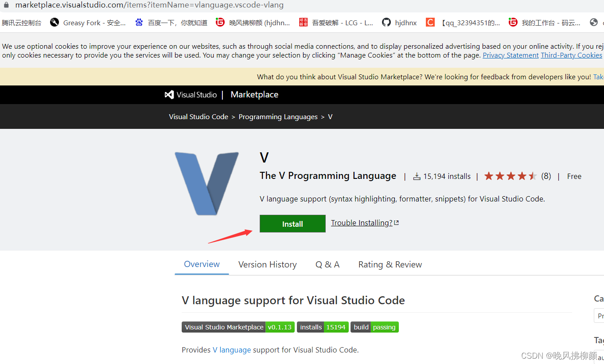Open The V Programming Language publisher link
The image size is (604, 364).
(328, 176)
